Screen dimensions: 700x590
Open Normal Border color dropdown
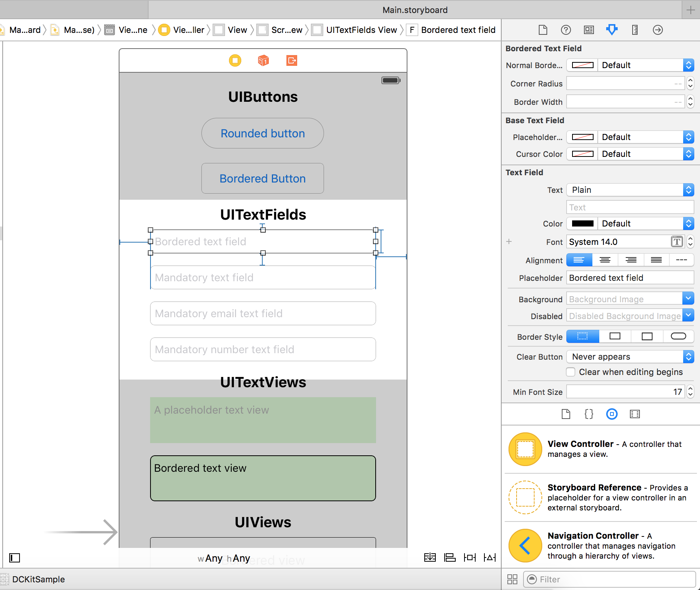tap(646, 65)
